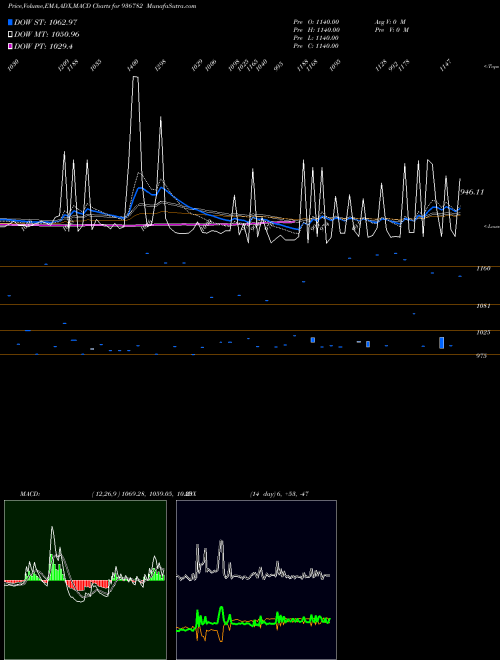
Task: Click the 1025 price level label
Action: pos(483,333)
